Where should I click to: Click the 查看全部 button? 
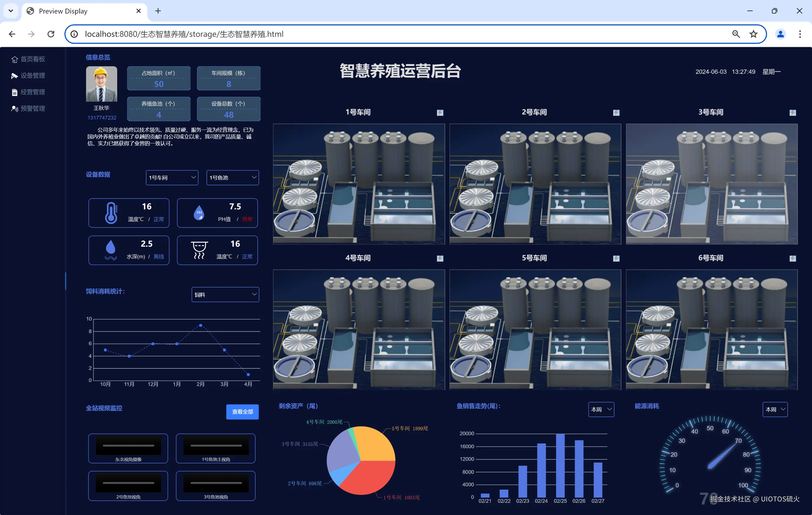tap(242, 411)
